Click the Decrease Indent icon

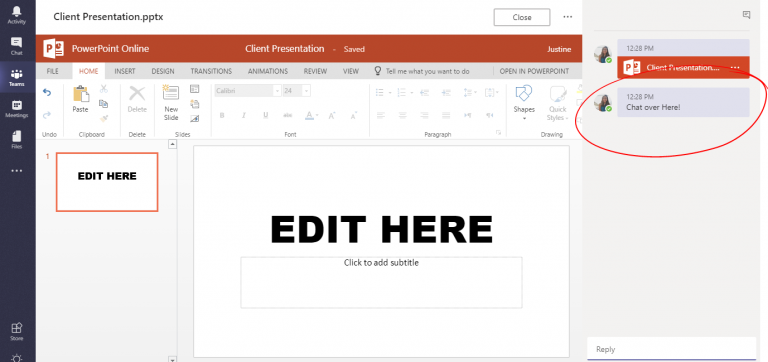[424, 92]
